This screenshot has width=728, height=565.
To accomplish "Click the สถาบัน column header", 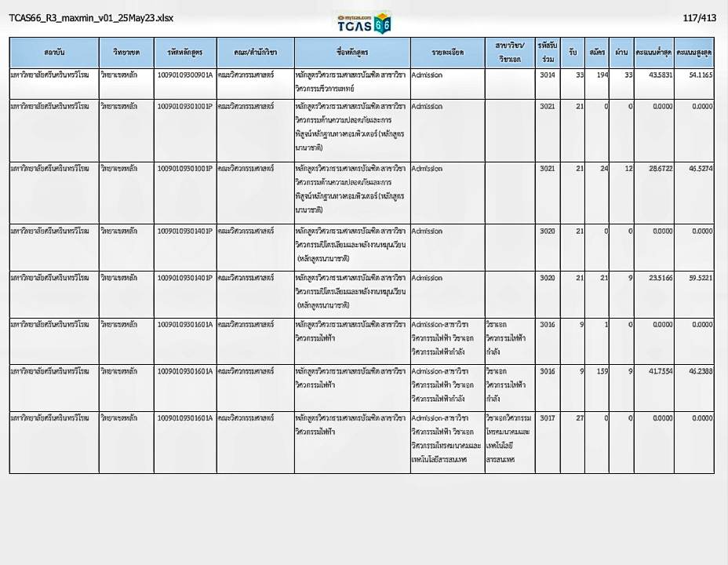I will (54, 53).
